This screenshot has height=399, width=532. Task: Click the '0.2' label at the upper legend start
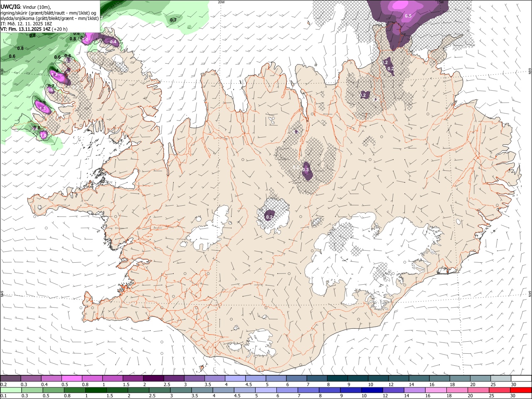pos(3,384)
